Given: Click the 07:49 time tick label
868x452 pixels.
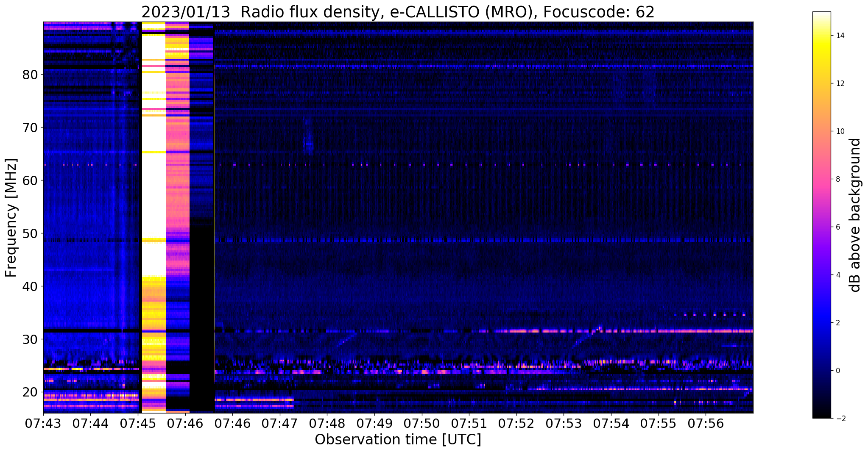Looking at the screenshot, I should pyautogui.click(x=374, y=423).
